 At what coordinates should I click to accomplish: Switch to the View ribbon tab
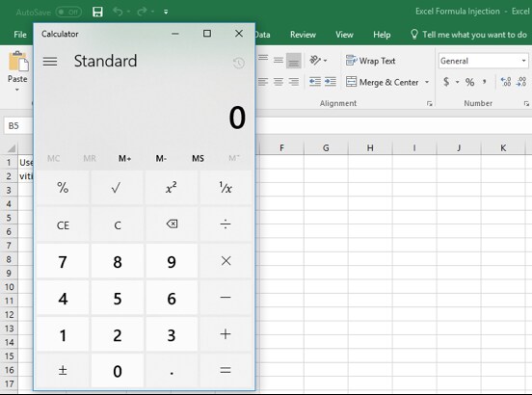click(x=344, y=35)
